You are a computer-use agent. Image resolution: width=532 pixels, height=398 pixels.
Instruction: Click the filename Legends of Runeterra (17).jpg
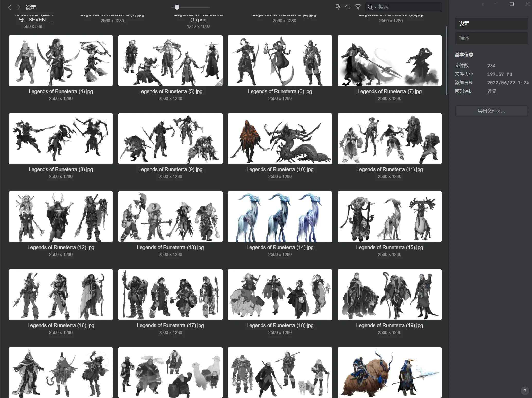coord(170,325)
